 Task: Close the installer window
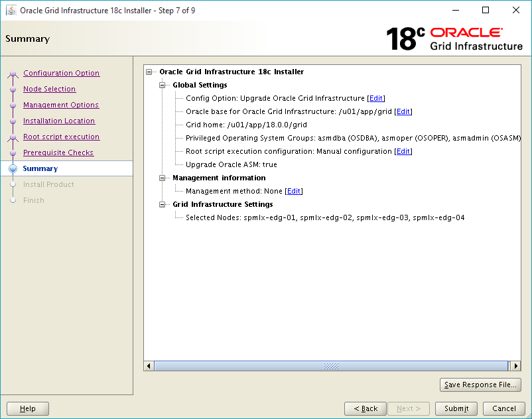pos(515,10)
